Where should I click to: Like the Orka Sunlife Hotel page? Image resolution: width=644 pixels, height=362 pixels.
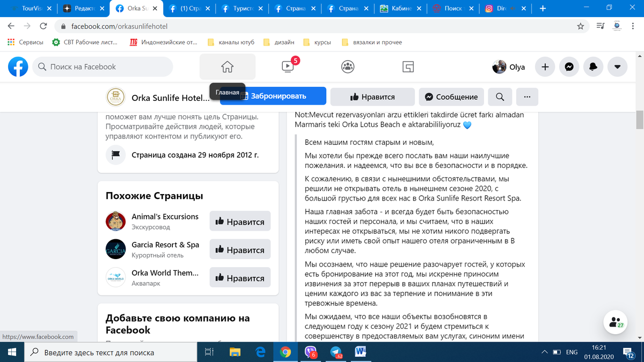(372, 97)
